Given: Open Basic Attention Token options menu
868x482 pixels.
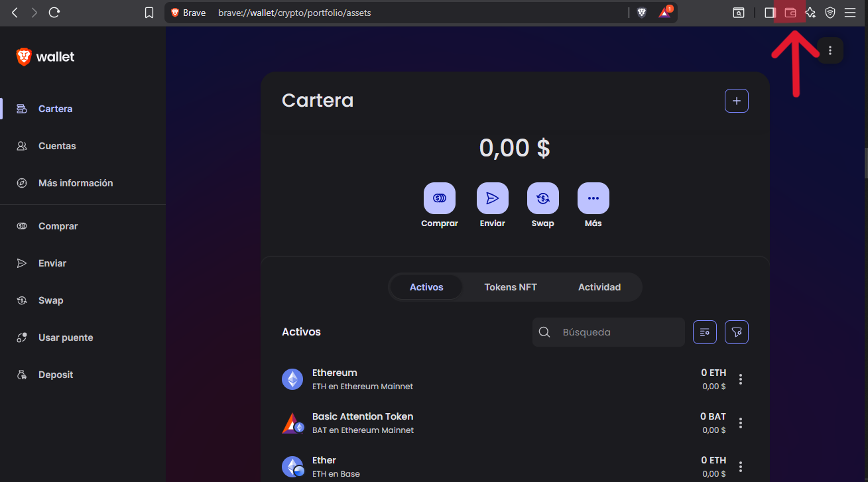Looking at the screenshot, I should (741, 423).
